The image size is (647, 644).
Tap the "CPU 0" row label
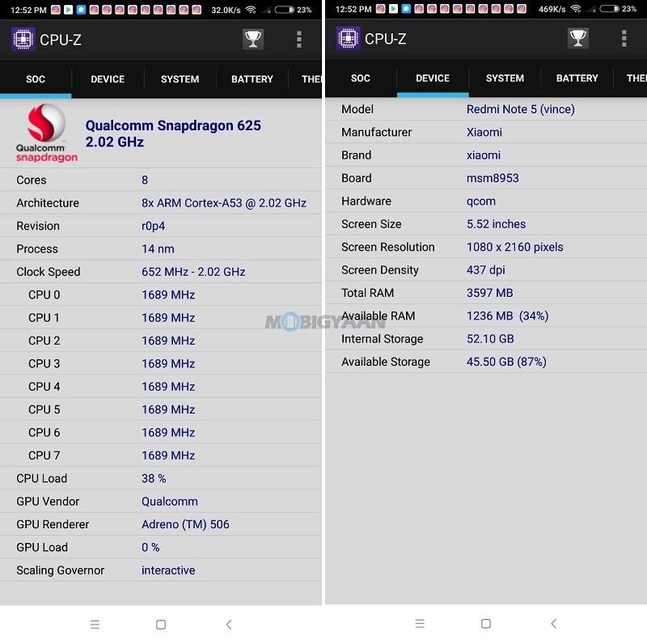(44, 294)
